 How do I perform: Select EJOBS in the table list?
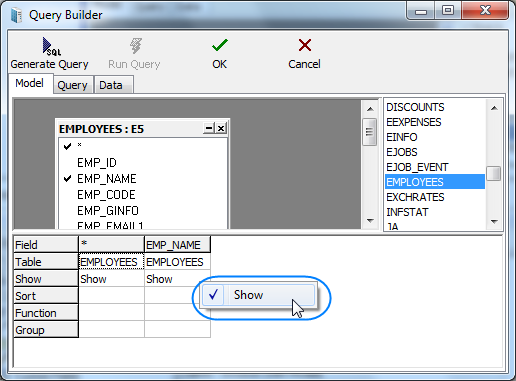(x=435, y=152)
